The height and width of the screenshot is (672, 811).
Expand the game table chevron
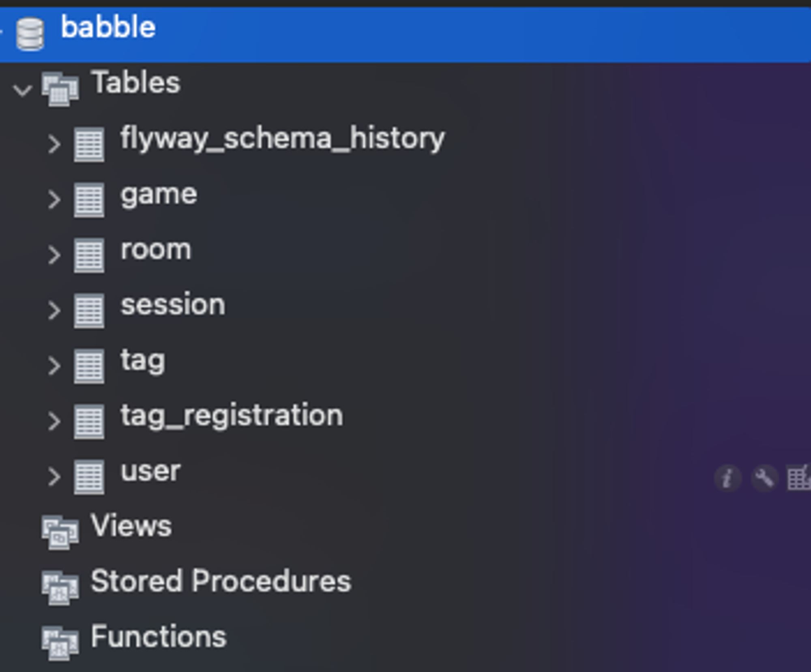[54, 200]
